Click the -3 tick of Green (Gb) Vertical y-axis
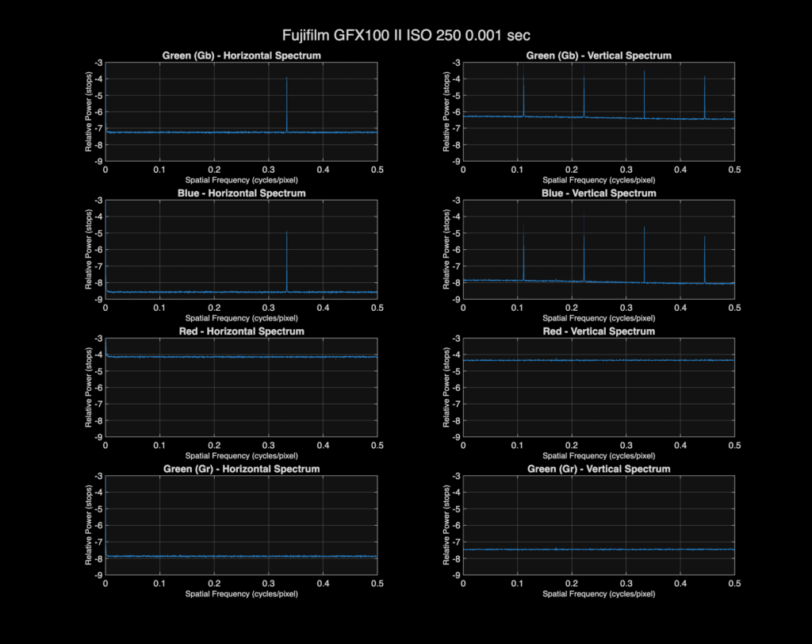 point(456,63)
